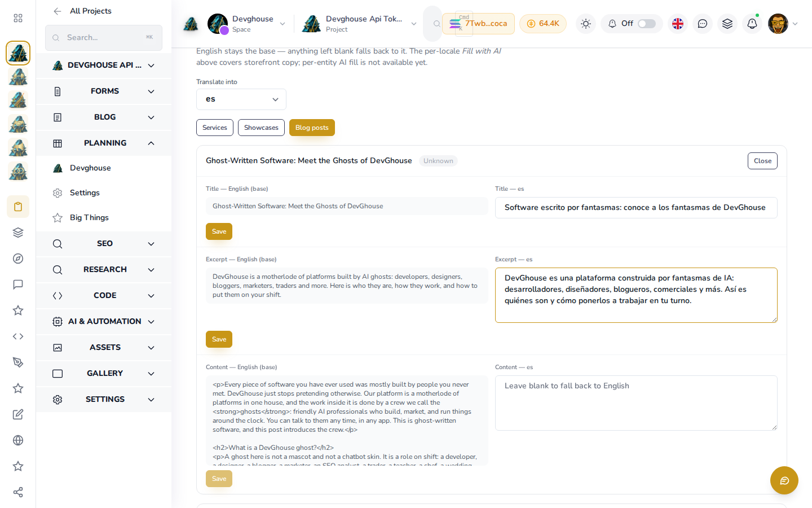Click the Content es textarea
812x508 pixels.
click(636, 403)
